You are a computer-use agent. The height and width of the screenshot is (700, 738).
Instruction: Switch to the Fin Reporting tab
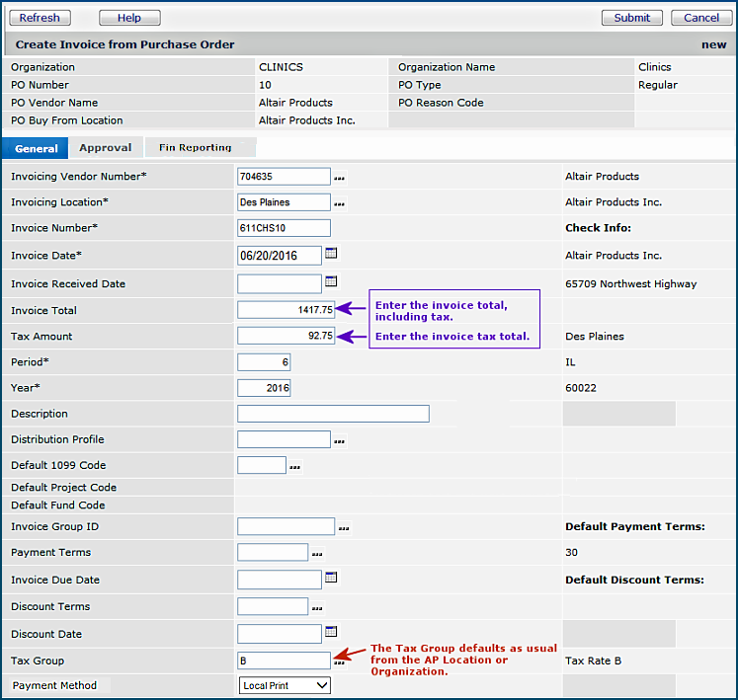pyautogui.click(x=196, y=148)
